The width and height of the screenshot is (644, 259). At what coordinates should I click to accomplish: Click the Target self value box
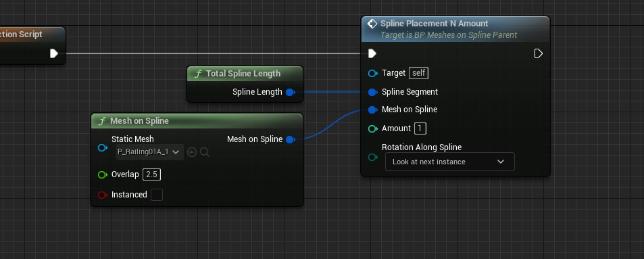[418, 73]
